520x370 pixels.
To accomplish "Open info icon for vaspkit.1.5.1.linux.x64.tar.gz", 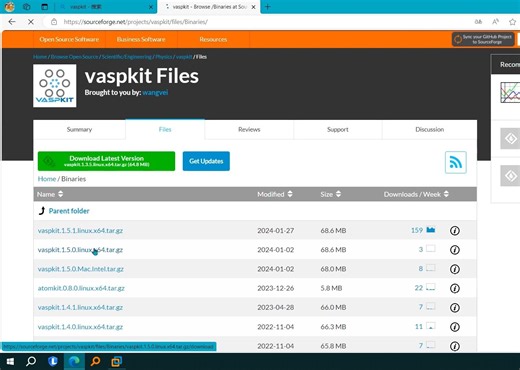I will 455,230.
